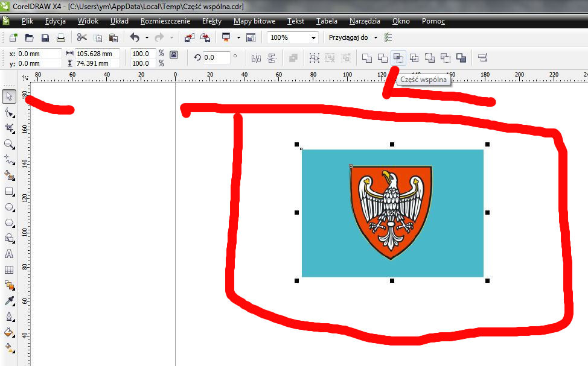Viewport: 588px width, 366px height.
Task: Click the Cut scissors button
Action: pyautogui.click(x=82, y=38)
